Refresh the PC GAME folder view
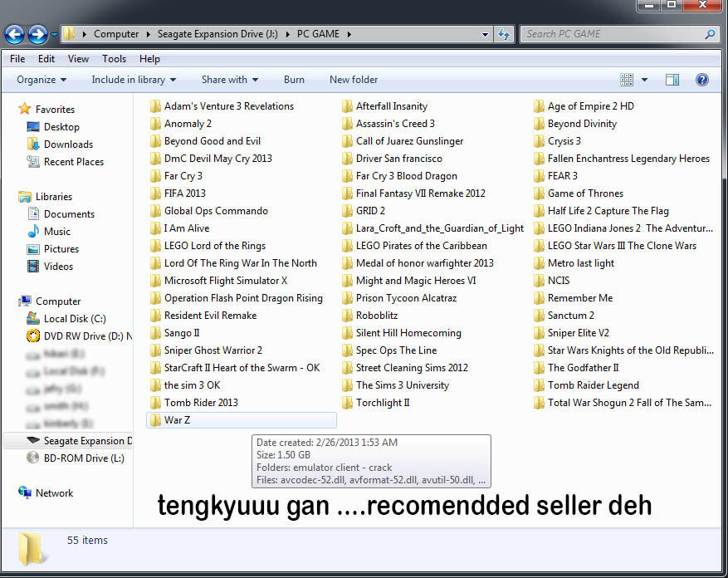 [504, 34]
